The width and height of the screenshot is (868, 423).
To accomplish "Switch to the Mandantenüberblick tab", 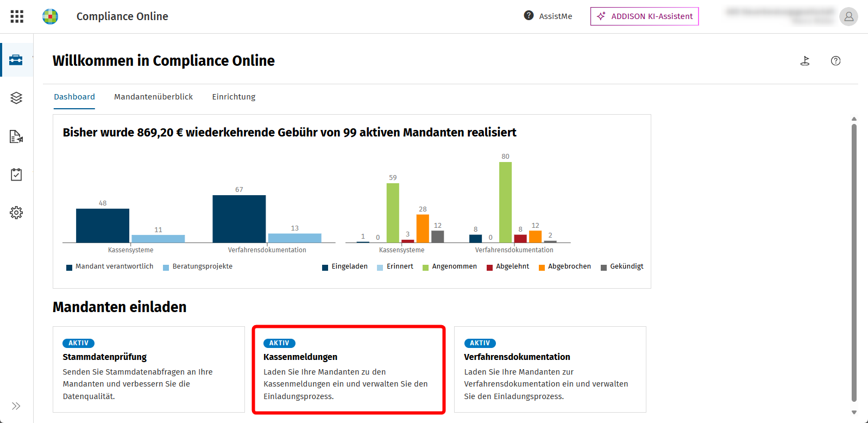I will 153,97.
